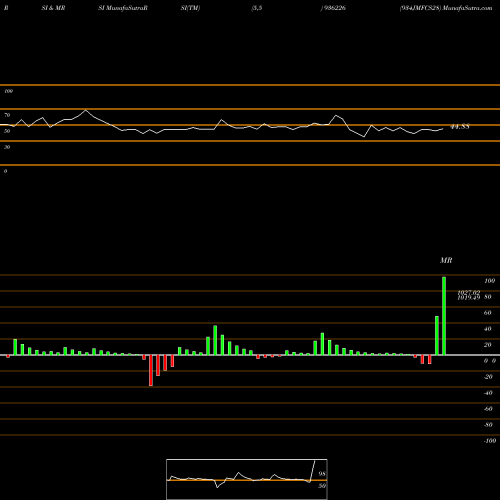The width and height of the screenshot is (500, 500).
Task: Click the -100 label on the MR axis
Action: point(490,441)
